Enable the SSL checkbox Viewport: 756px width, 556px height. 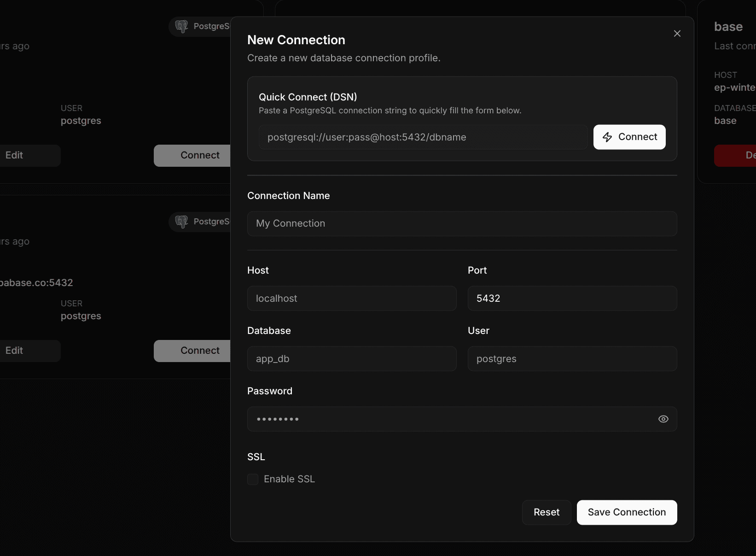click(253, 479)
